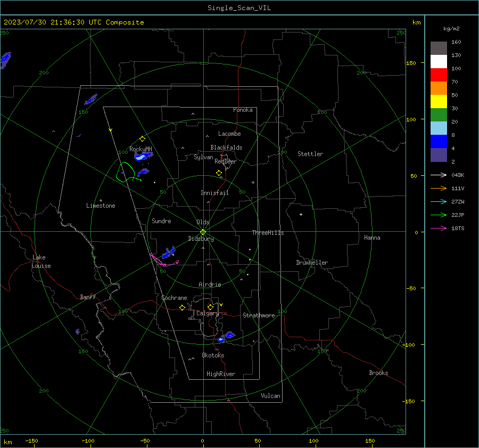This screenshot has height=448, width=479.
Task: Pick the red 70-100 legend swatch
Action: (x=439, y=75)
